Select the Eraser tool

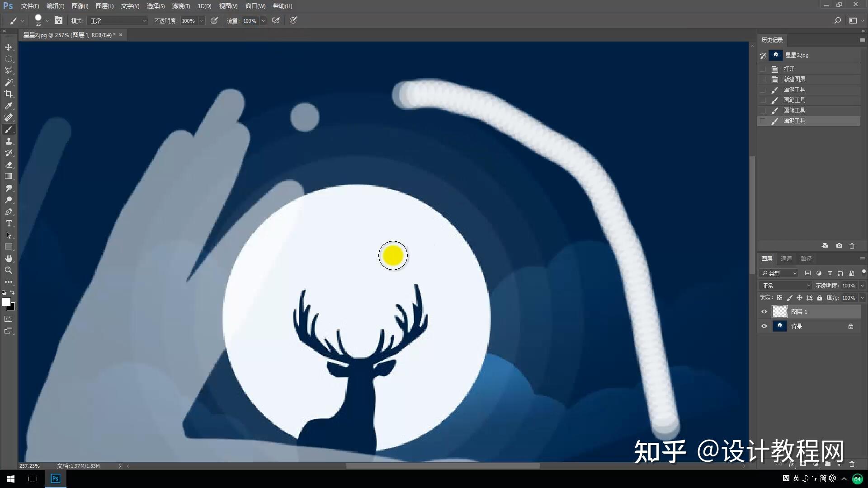coord(9,165)
